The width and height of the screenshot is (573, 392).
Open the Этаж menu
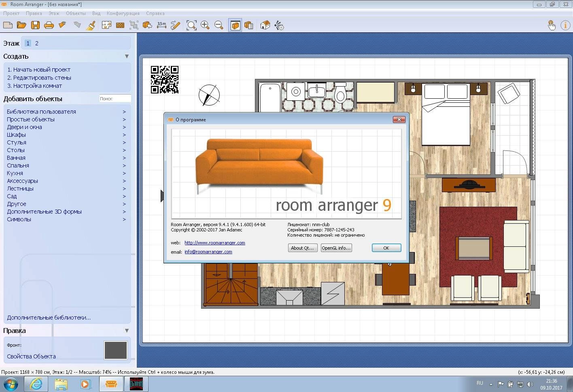tap(54, 13)
